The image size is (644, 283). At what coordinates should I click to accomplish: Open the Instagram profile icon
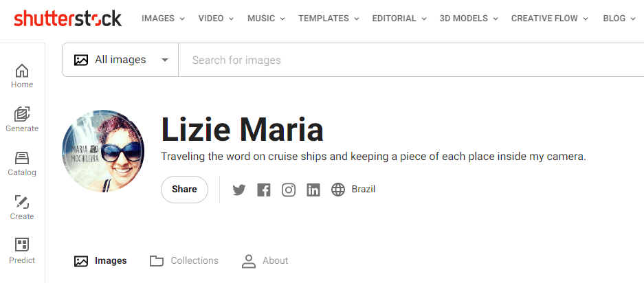point(289,190)
